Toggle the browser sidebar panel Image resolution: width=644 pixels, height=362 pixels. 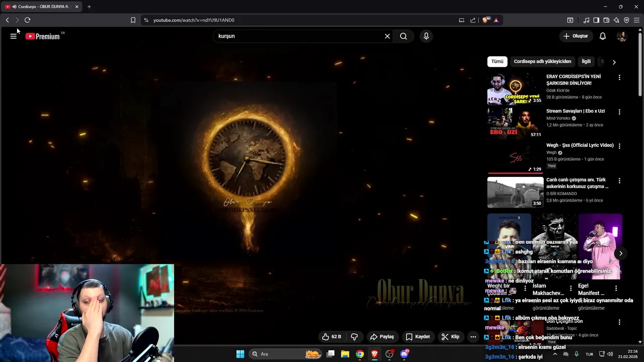pos(596,20)
